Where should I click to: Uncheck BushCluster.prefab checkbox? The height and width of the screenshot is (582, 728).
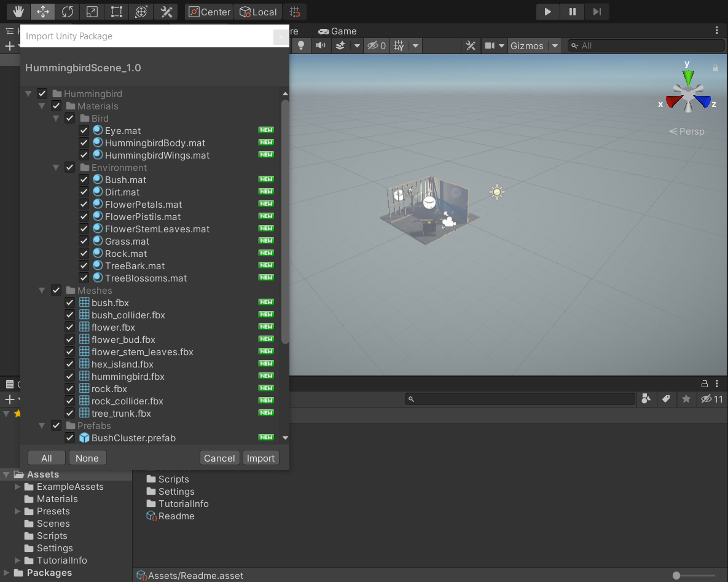click(69, 438)
